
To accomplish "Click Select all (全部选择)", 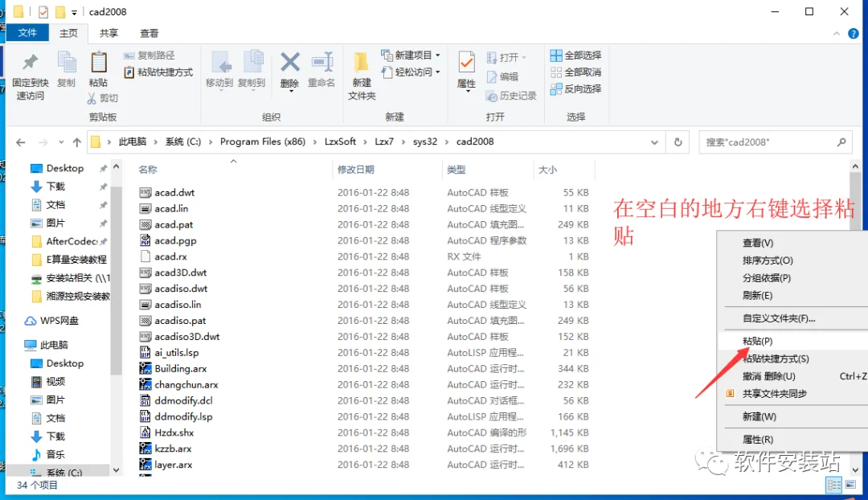I will (x=575, y=55).
